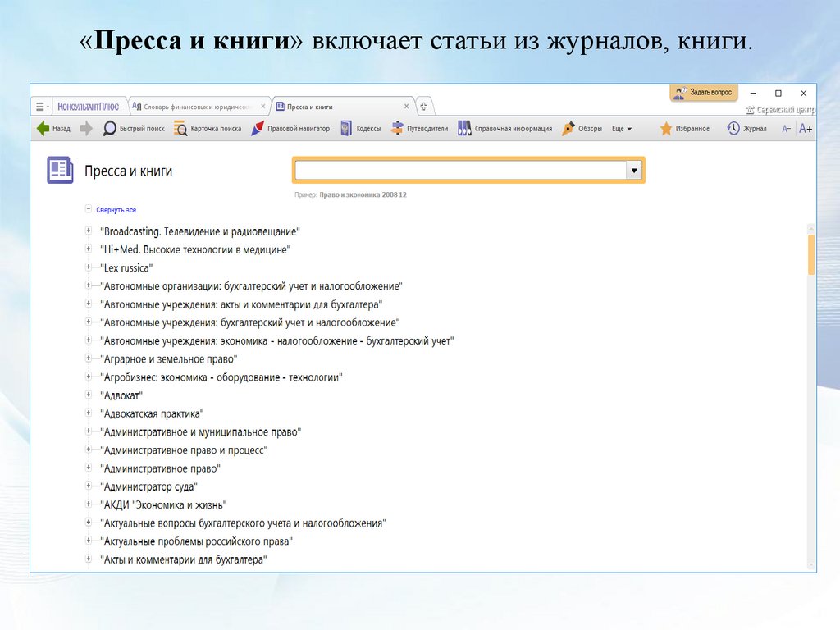Viewport: 840px width, 630px height.
Task: Click the new tab plus icon
Action: [424, 106]
